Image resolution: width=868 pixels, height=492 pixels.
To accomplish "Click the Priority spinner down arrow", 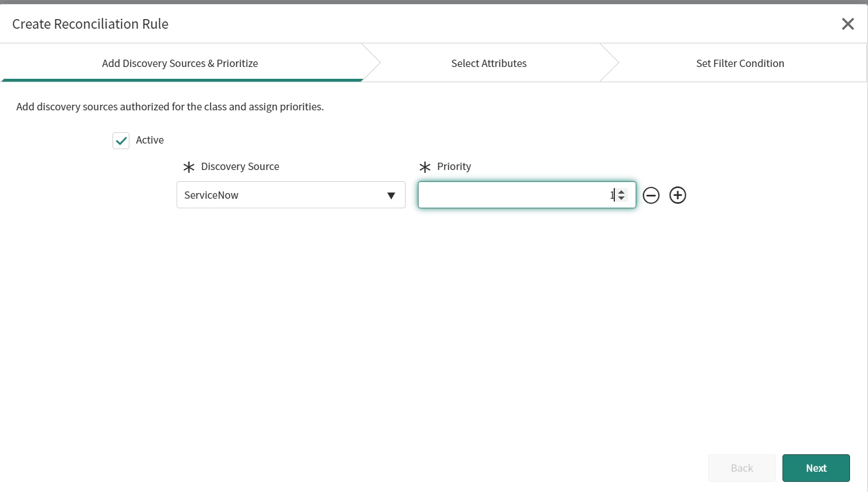I will 620,198.
